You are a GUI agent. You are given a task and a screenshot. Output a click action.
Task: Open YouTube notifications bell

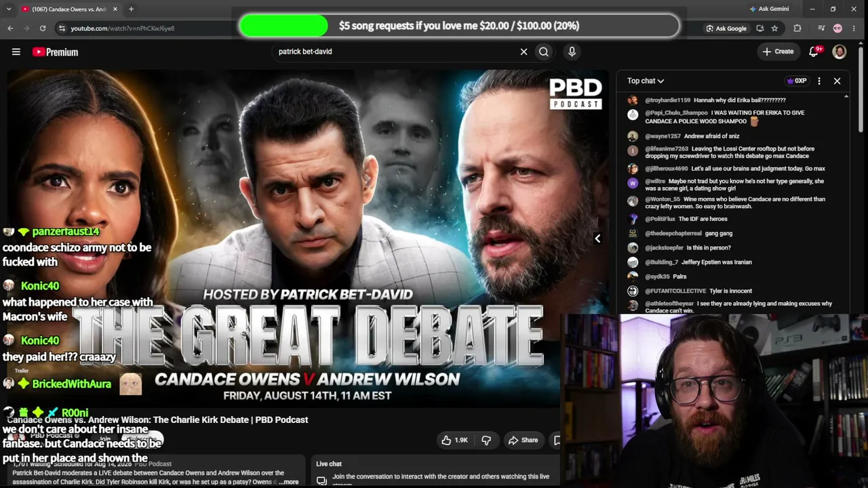pos(814,52)
